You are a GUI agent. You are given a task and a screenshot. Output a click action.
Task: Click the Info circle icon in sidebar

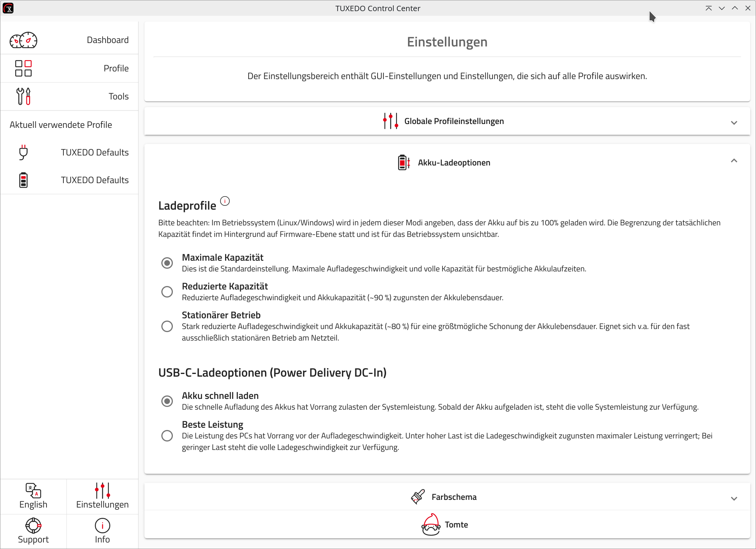[x=103, y=526]
